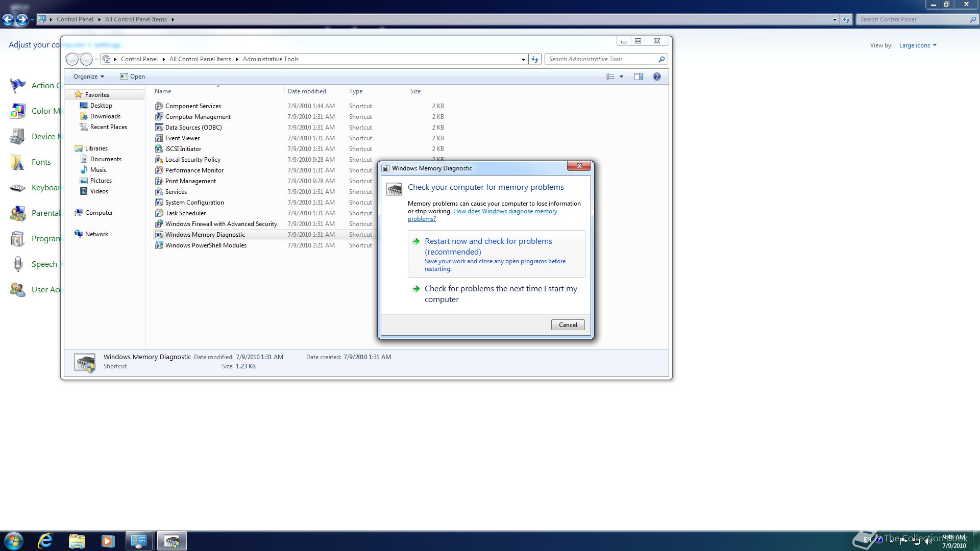The width and height of the screenshot is (980, 551).
Task: Click the Local Security Policy icon
Action: [159, 159]
